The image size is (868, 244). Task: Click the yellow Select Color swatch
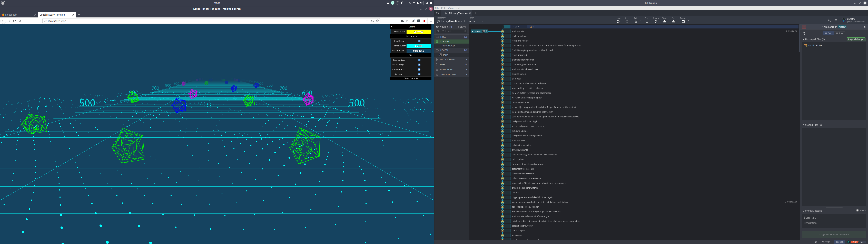click(419, 32)
